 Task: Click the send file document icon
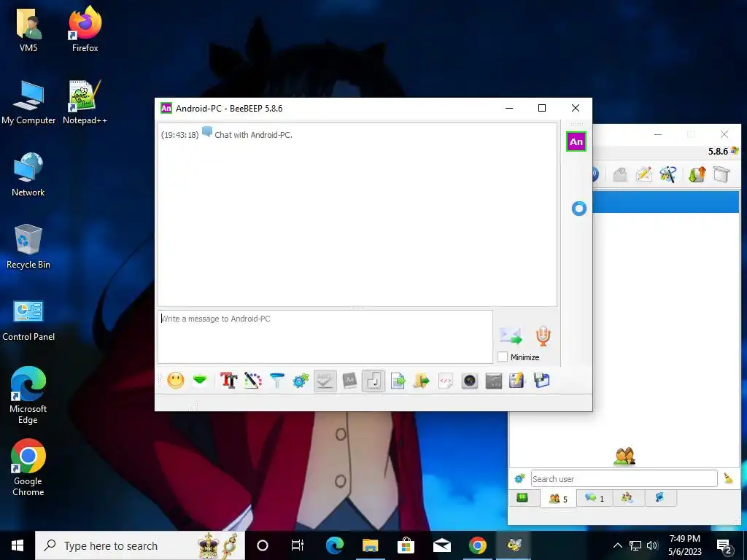click(x=398, y=381)
